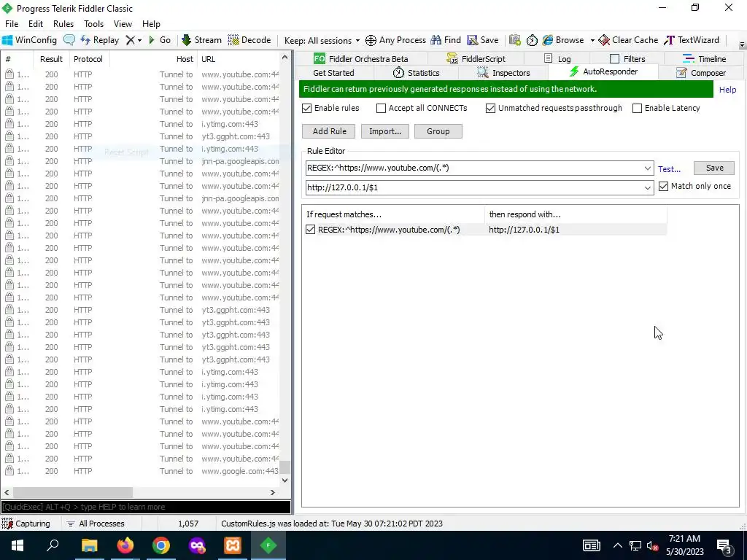
Task: Click the Group button
Action: pos(438,131)
